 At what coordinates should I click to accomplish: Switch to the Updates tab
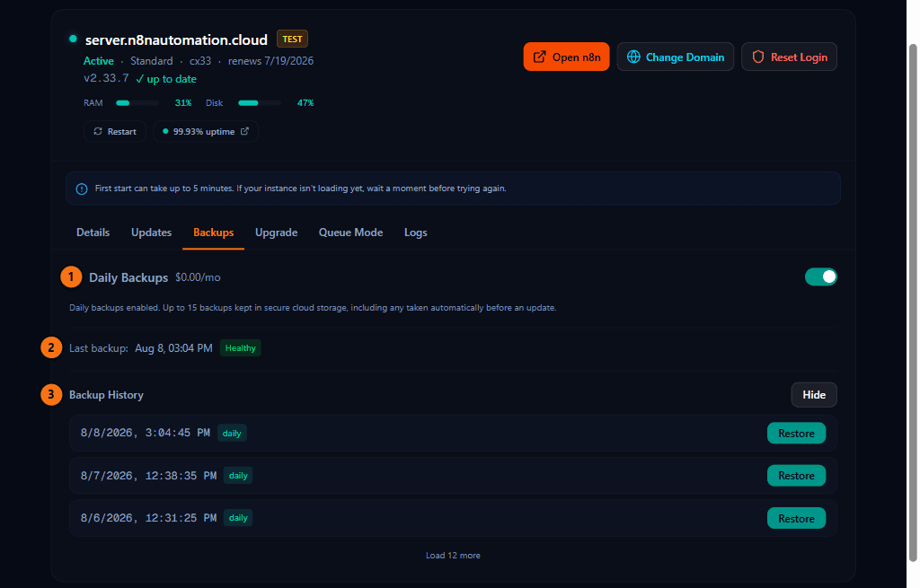pyautogui.click(x=151, y=233)
